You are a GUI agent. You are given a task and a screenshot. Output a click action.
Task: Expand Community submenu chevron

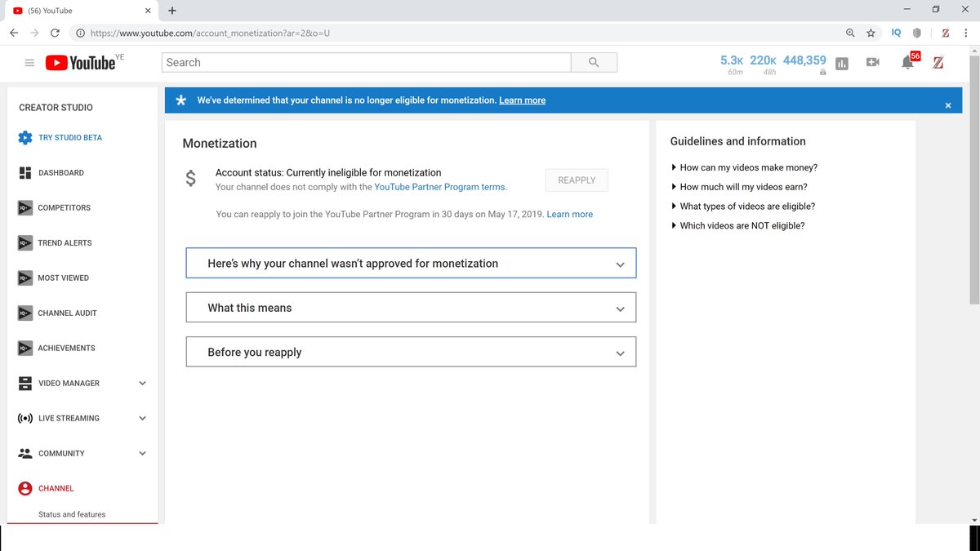pos(142,453)
